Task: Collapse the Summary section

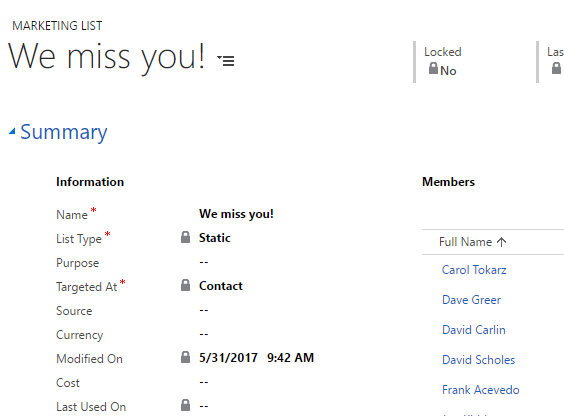Action: tap(12, 132)
